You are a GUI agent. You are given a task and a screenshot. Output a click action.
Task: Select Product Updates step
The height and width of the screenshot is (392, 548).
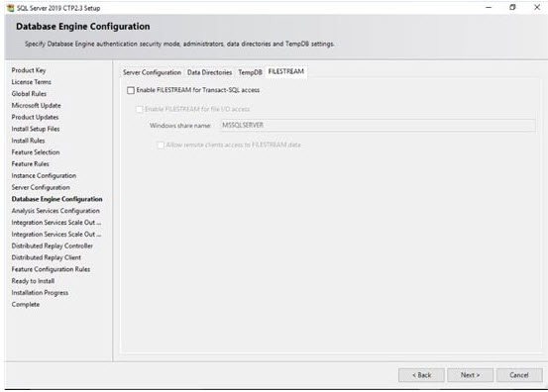[x=35, y=117]
